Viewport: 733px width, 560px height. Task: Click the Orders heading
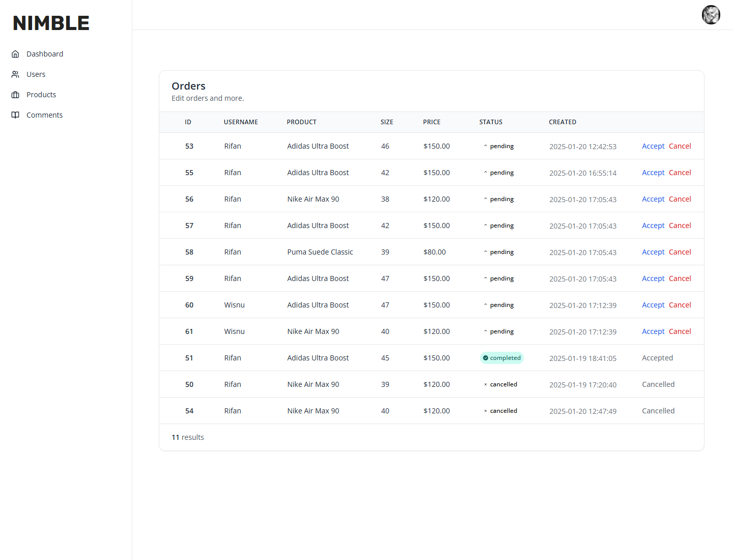pos(188,86)
